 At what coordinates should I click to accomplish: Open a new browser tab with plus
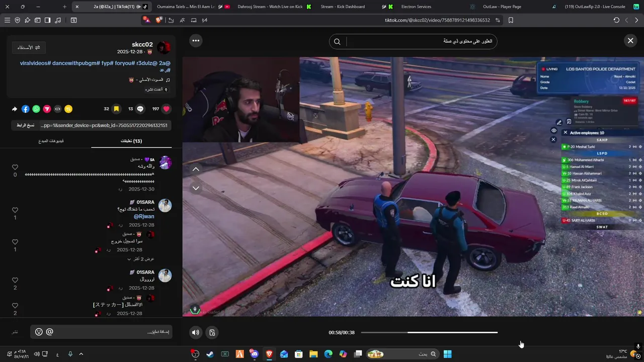tap(64, 7)
